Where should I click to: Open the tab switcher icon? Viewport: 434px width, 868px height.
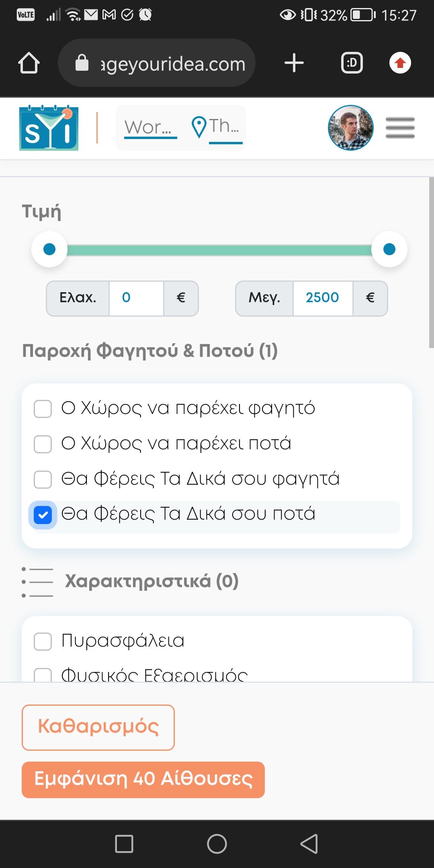(352, 63)
